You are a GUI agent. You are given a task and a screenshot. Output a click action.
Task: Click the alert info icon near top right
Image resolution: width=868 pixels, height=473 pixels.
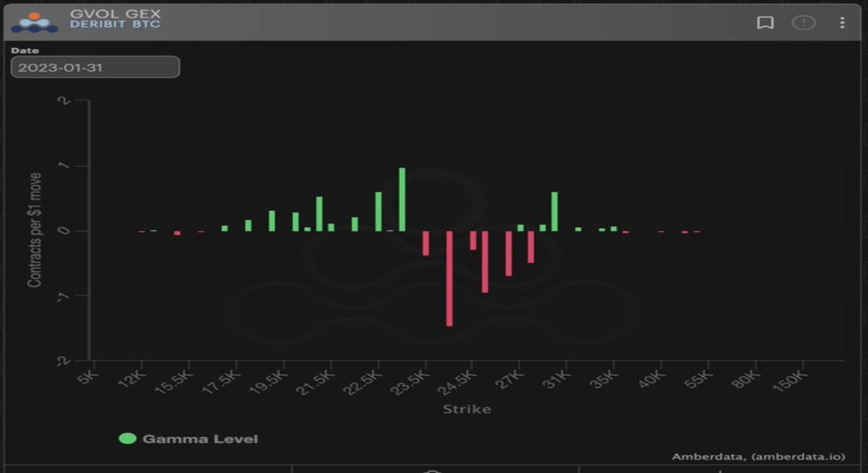click(x=803, y=22)
